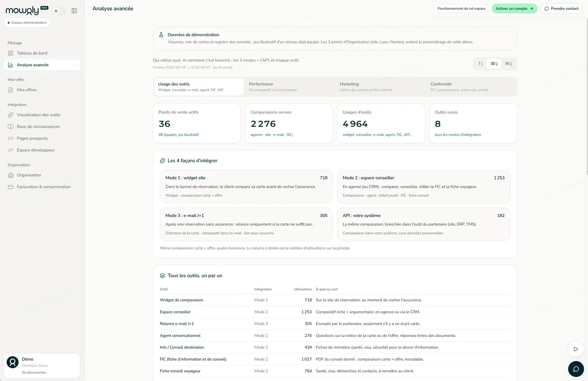The height and width of the screenshot is (381, 588).
Task: Switch to Usage des outils tab
Action: [x=199, y=87]
